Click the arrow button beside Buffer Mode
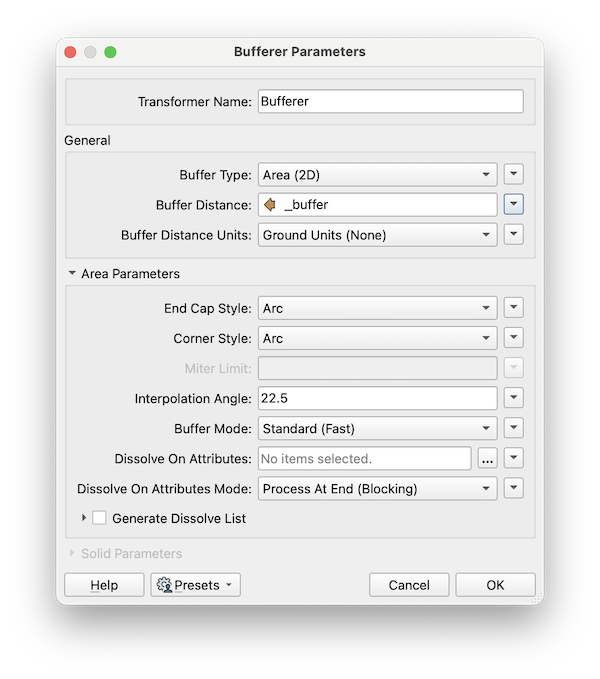Screen dimensions: 600x679 [513, 429]
